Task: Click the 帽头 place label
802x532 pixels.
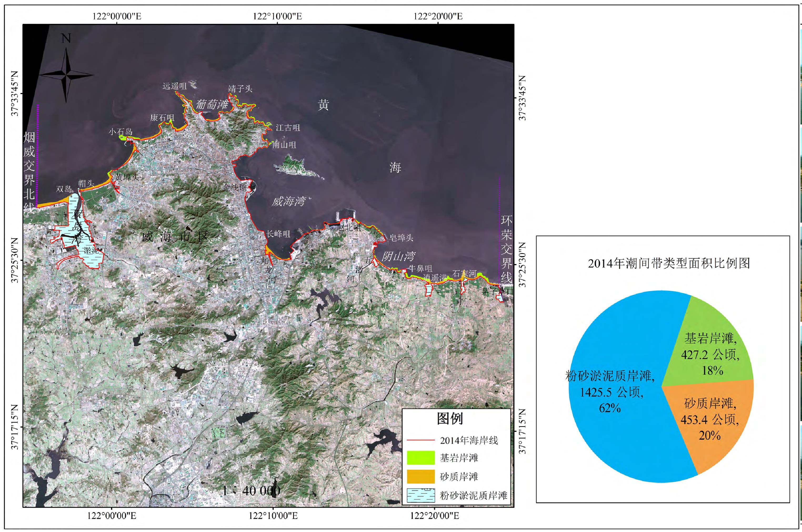Action: [x=86, y=184]
